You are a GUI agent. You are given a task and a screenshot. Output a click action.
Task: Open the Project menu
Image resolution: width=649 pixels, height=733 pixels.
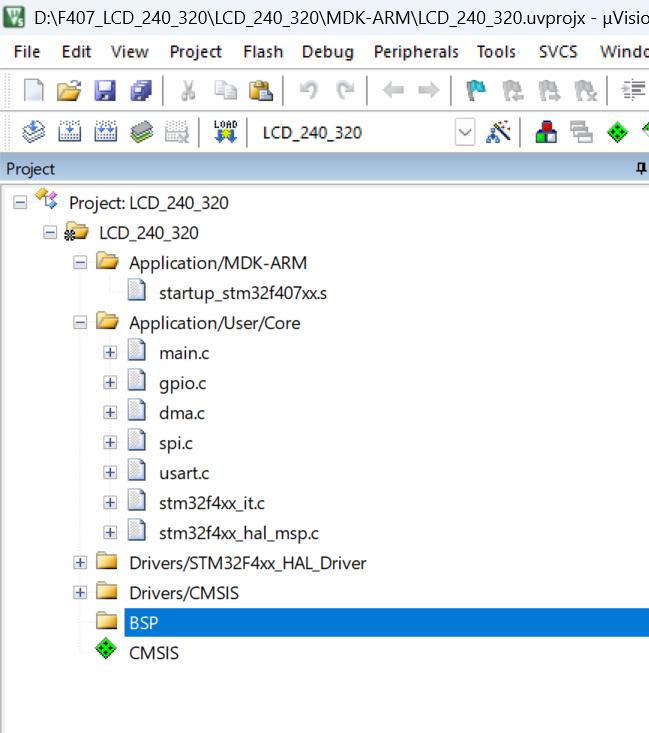(195, 51)
